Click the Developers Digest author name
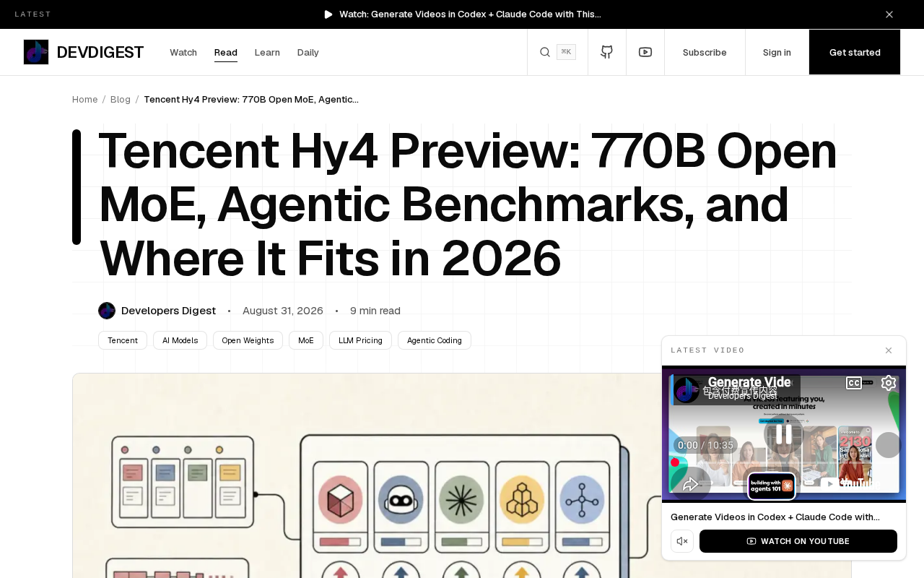This screenshot has height=578, width=924. tap(168, 311)
